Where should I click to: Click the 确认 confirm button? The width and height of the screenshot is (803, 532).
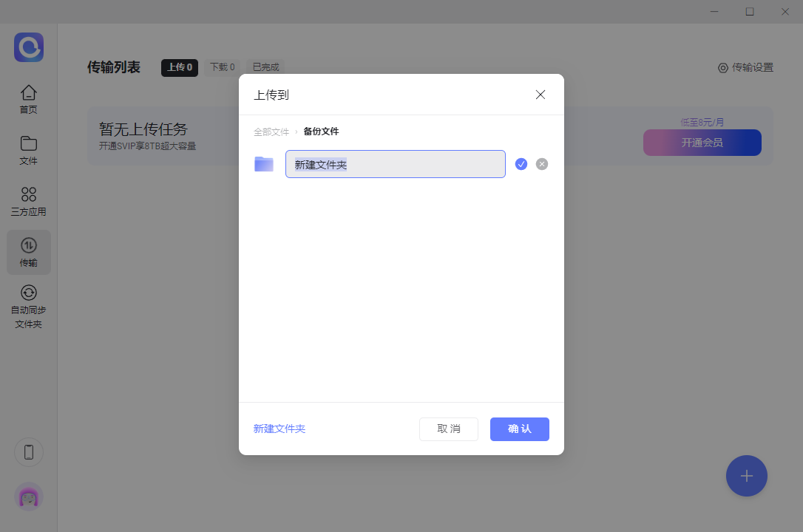[x=519, y=429]
